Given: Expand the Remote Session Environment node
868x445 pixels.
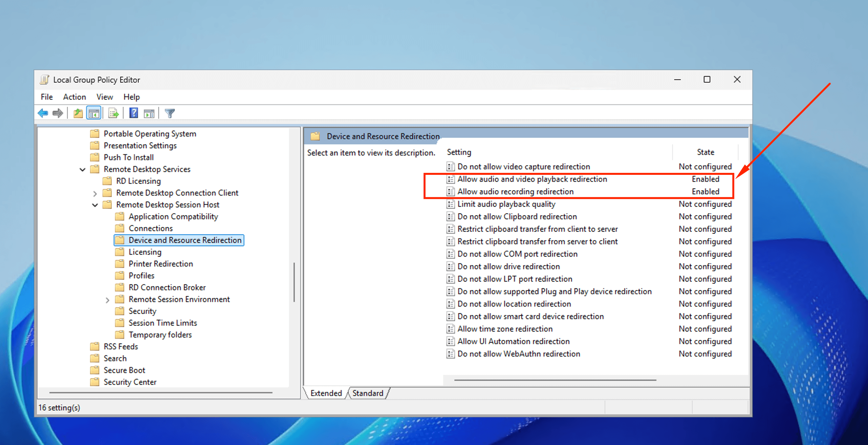Looking at the screenshot, I should pos(107,300).
